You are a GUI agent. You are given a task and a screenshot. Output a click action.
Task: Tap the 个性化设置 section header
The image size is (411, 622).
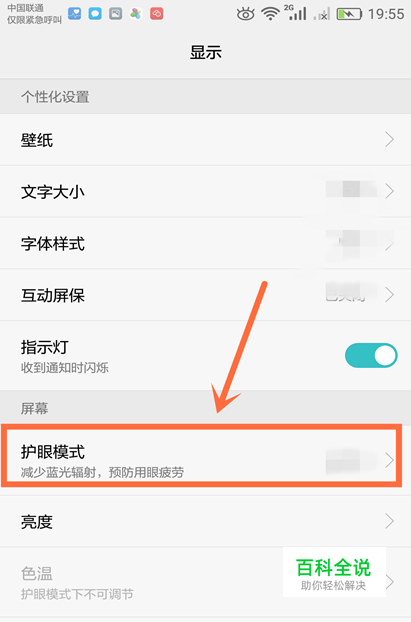click(x=55, y=97)
